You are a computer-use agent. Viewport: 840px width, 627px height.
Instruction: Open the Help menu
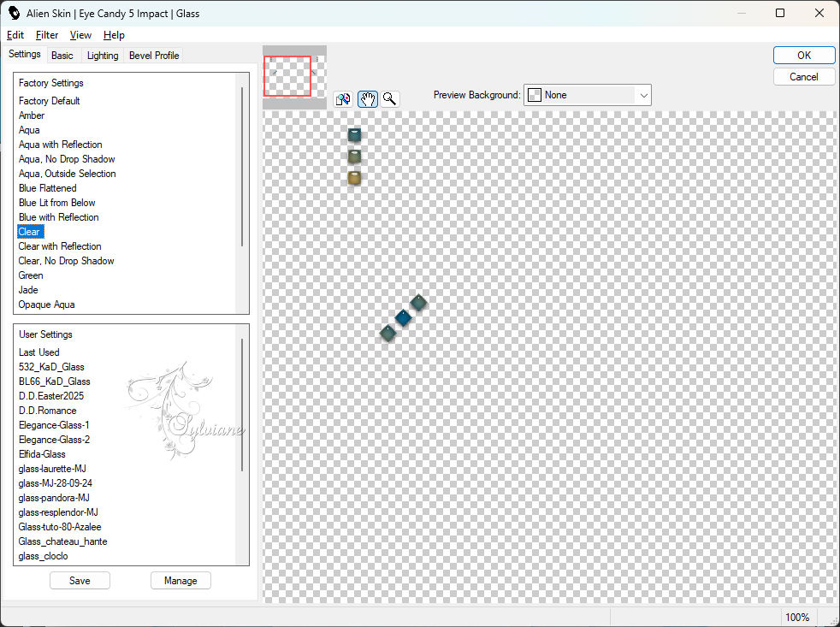[x=114, y=35]
